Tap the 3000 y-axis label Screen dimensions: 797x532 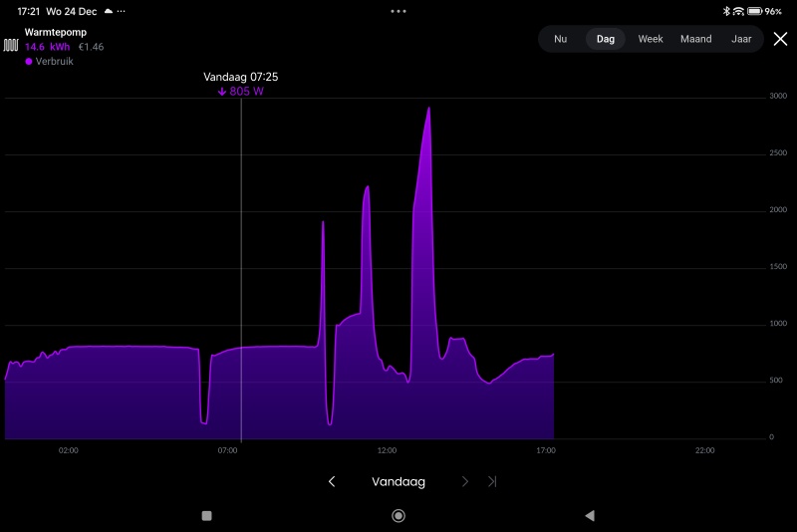pyautogui.click(x=778, y=96)
